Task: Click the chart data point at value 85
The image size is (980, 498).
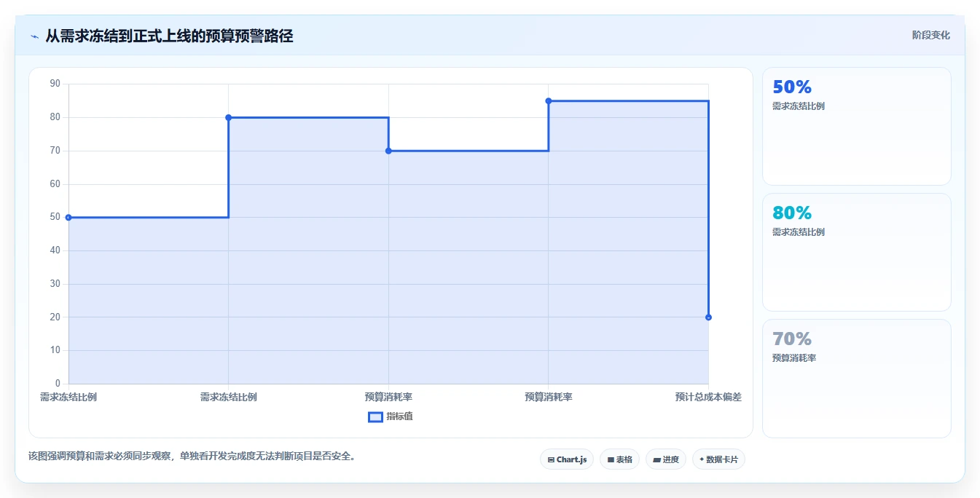Action: pos(548,100)
